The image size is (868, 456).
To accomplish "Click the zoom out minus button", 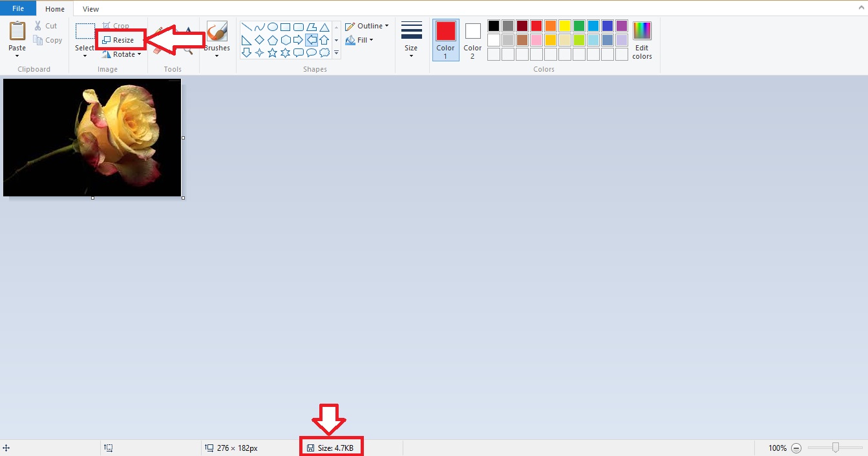I will (x=796, y=448).
